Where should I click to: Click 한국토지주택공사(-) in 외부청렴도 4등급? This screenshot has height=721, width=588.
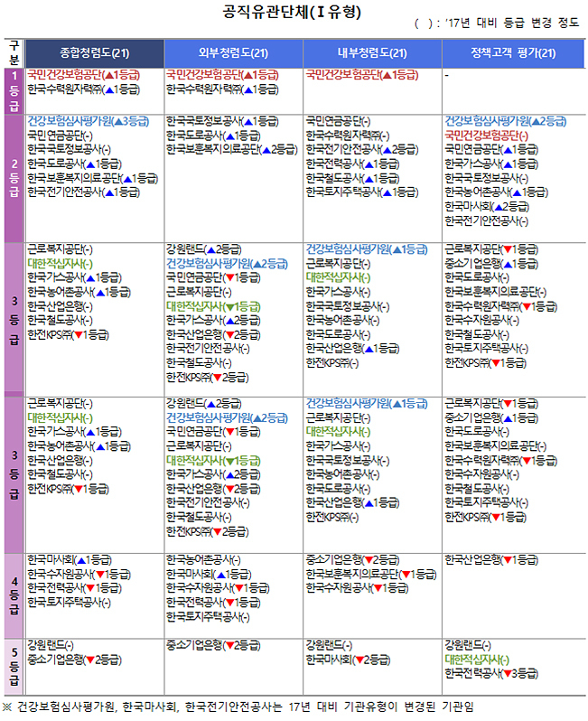pos(208,617)
